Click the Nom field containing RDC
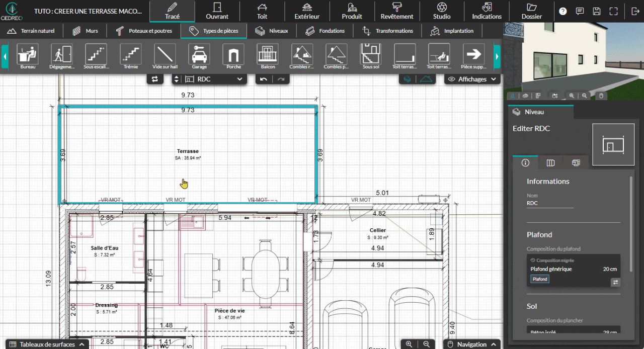 pyautogui.click(x=550, y=204)
